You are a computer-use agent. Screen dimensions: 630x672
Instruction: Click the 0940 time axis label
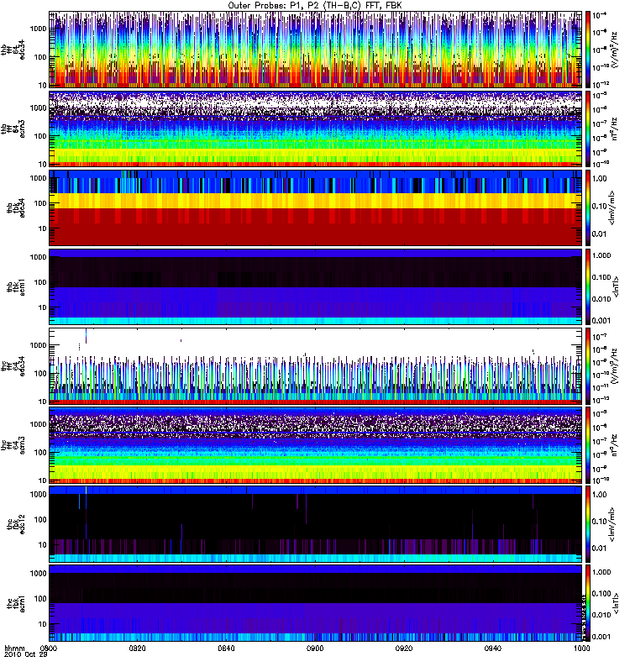point(493,648)
